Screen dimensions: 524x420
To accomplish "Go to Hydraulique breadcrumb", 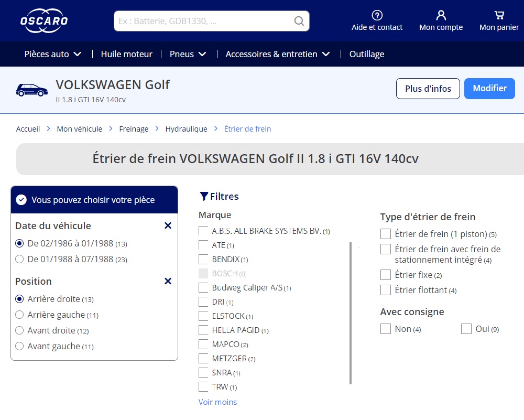I will click(x=186, y=129).
